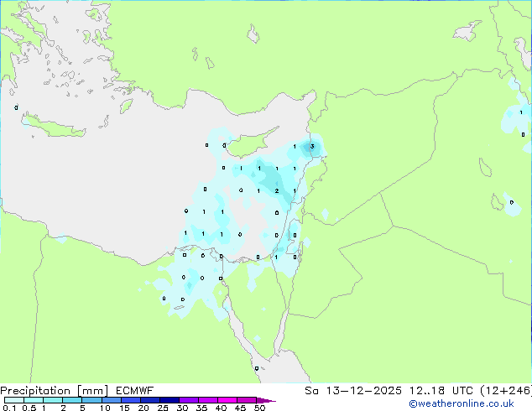This screenshot has height=411, width=532.
Task: Select the '30' legend scale label
Action: click(182, 408)
